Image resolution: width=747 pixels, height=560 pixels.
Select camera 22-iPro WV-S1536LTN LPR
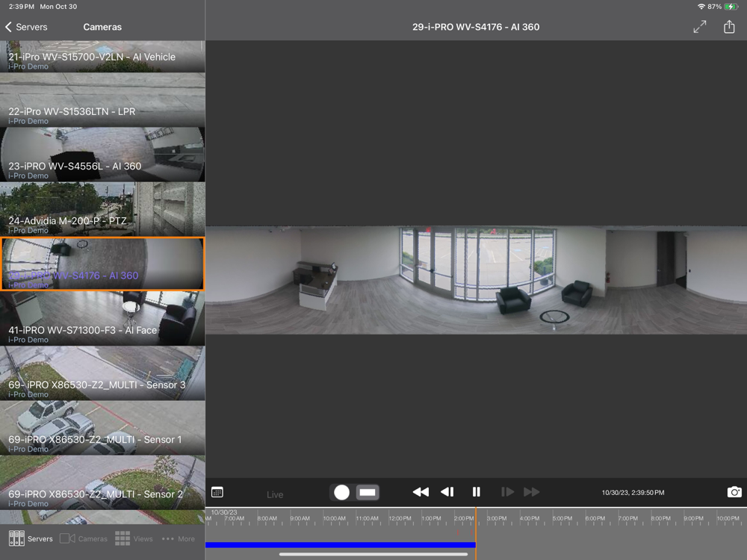102,100
